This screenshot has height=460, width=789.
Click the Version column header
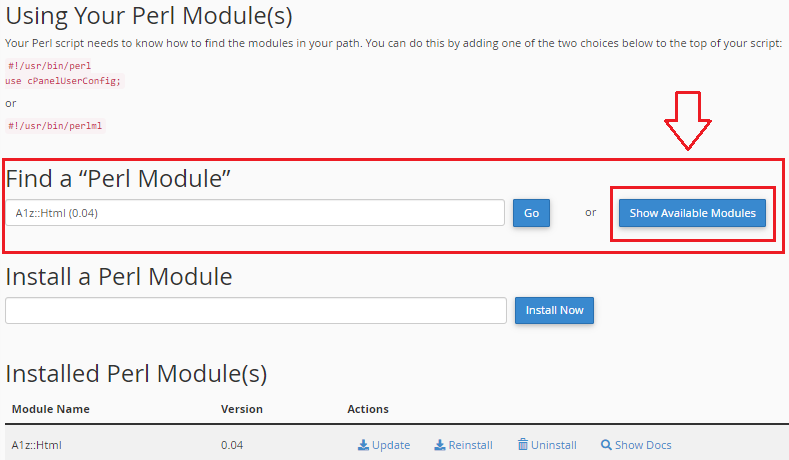[x=242, y=409]
